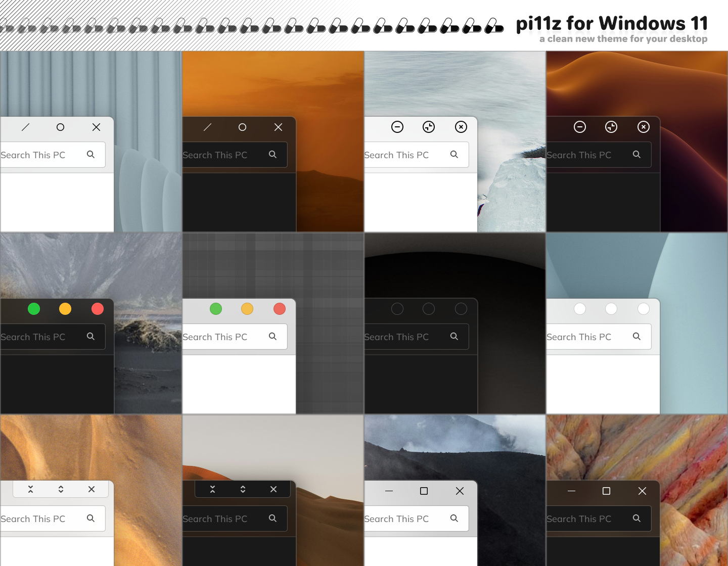This screenshot has height=566, width=728.
Task: Close the dark window over orange sunset wallpaper
Action: tap(279, 127)
